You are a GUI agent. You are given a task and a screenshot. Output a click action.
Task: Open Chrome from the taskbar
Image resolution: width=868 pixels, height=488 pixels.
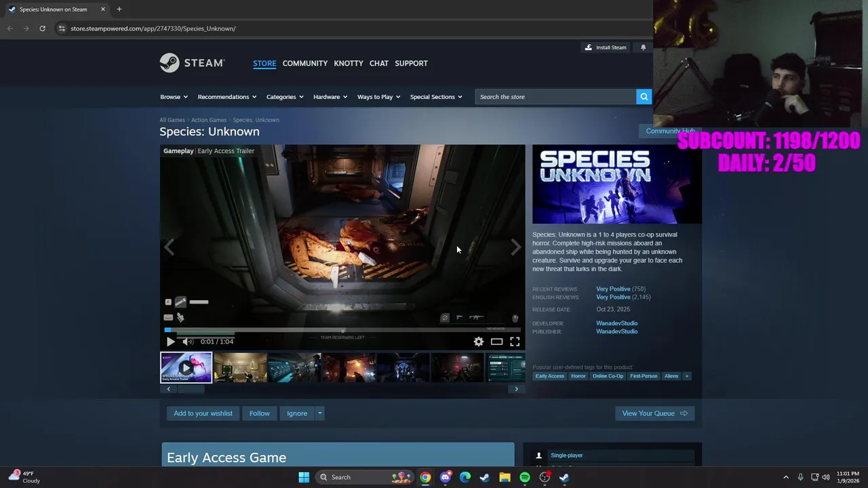coord(425,477)
